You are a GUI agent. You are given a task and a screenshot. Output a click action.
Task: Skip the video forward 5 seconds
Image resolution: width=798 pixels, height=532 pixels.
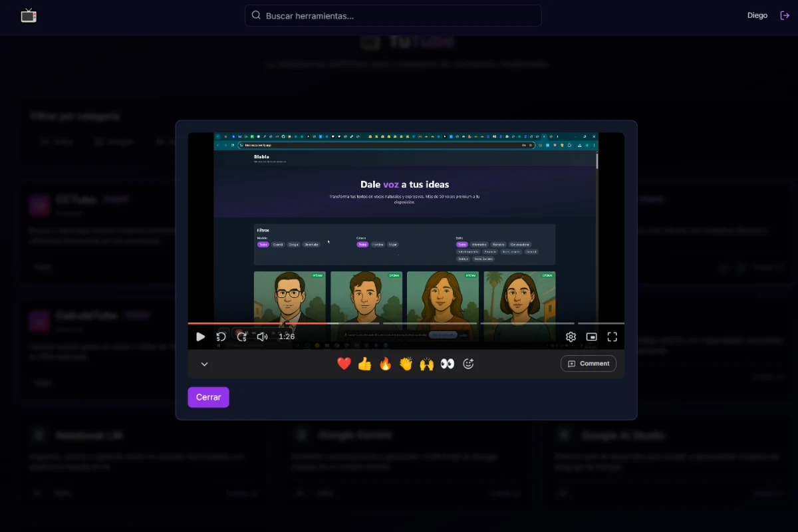(x=242, y=336)
